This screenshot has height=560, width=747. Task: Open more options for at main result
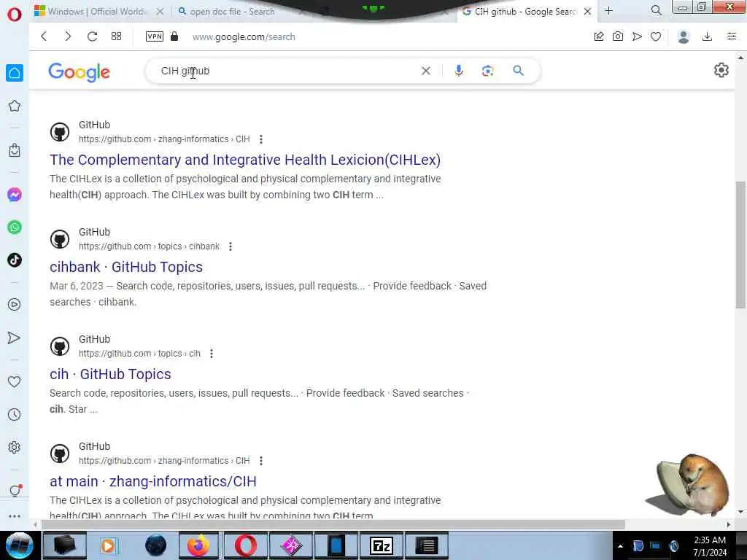tap(261, 461)
